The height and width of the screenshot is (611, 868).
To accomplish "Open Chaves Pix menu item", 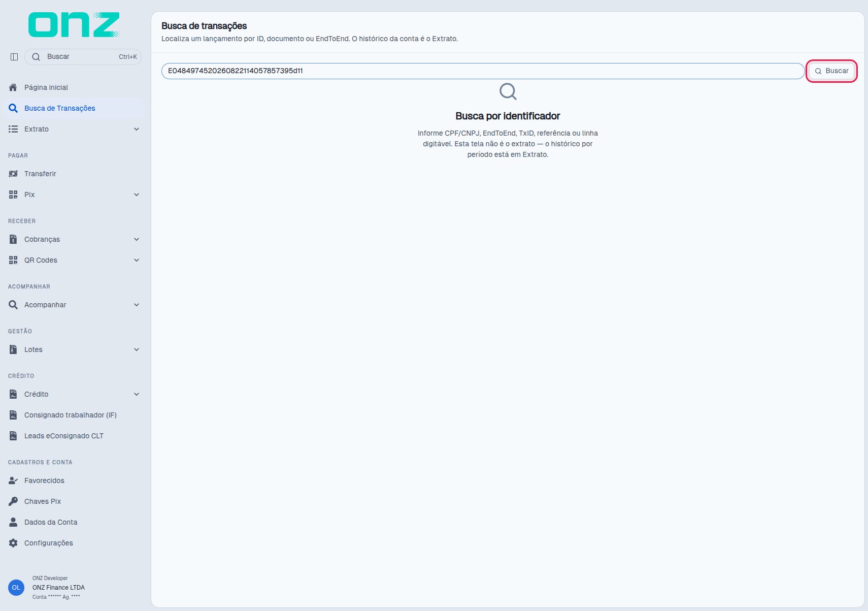I will pos(74,501).
